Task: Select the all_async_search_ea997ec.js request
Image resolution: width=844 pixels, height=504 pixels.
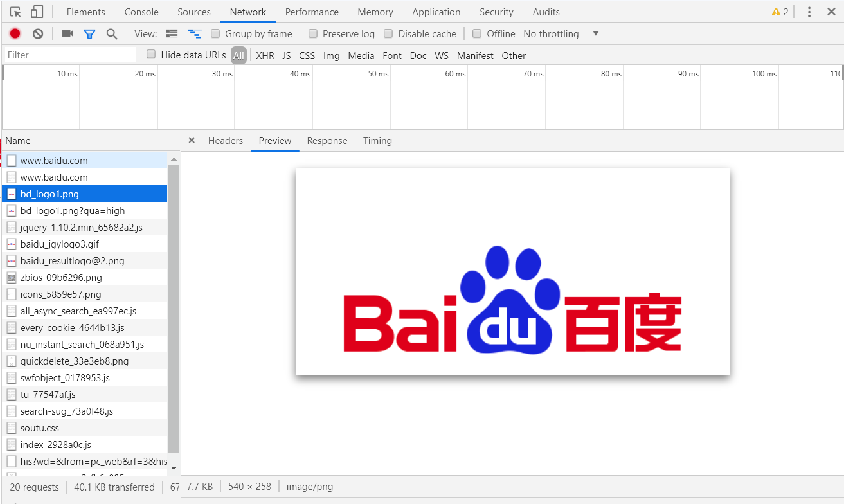Action: [x=84, y=310]
